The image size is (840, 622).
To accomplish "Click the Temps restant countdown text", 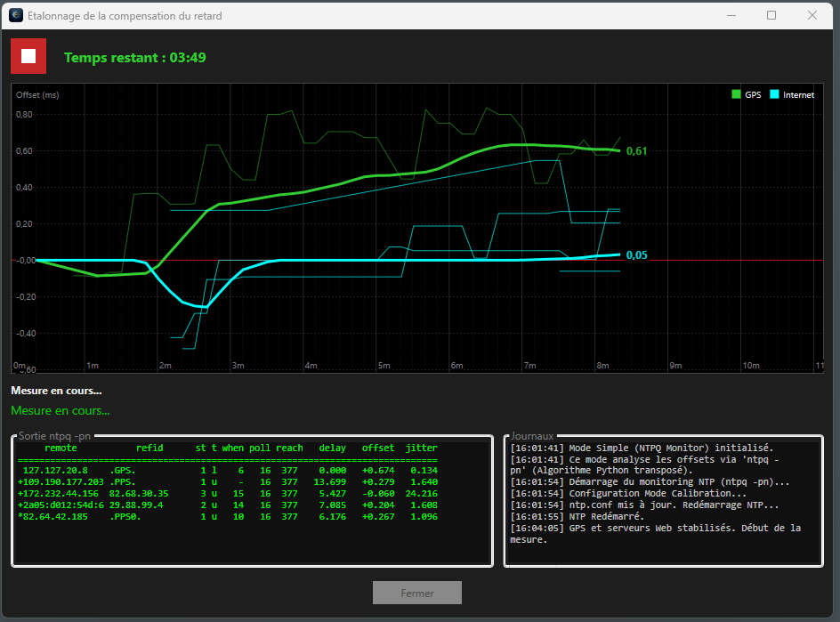I will point(135,58).
